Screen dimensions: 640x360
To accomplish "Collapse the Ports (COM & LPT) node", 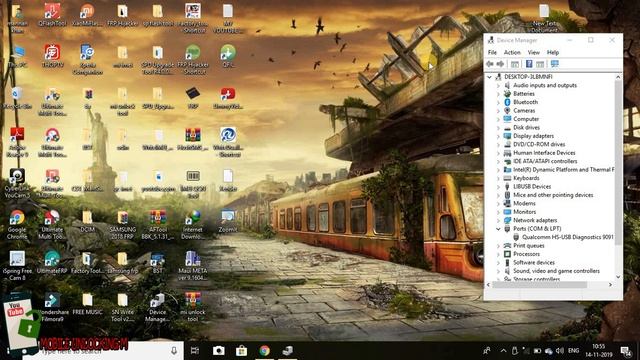I will point(498,229).
